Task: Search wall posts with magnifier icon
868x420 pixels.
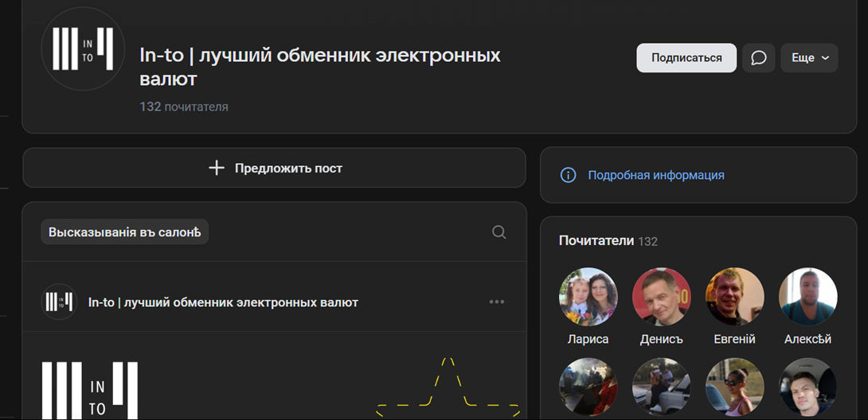Action: click(499, 232)
